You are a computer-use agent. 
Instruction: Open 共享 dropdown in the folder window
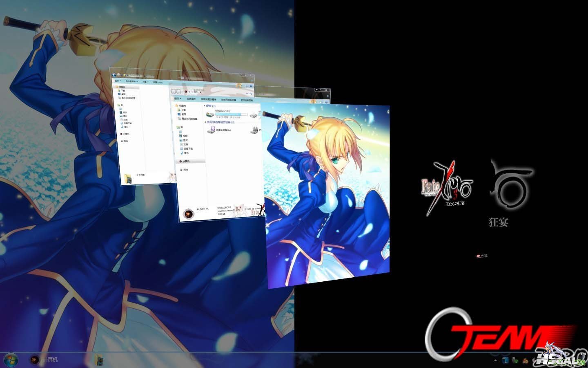click(145, 82)
